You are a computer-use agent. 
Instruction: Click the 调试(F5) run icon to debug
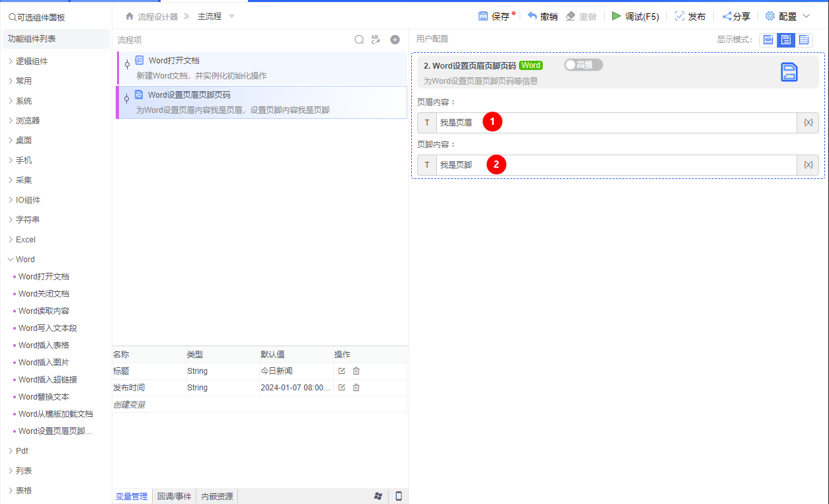pyautogui.click(x=617, y=16)
